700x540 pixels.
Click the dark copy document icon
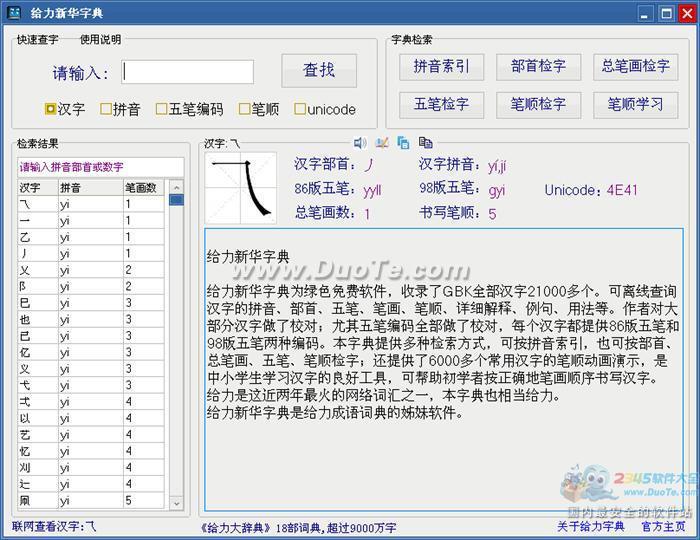425,142
